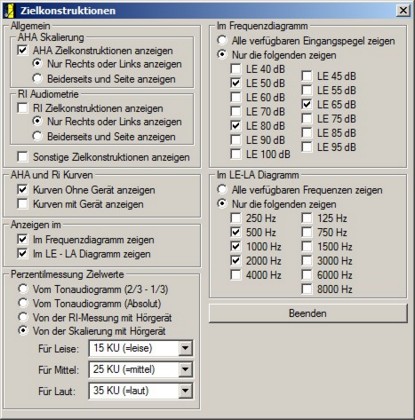The image size is (415, 420).
Task: Click the application icon in the title bar
Action: [10, 10]
